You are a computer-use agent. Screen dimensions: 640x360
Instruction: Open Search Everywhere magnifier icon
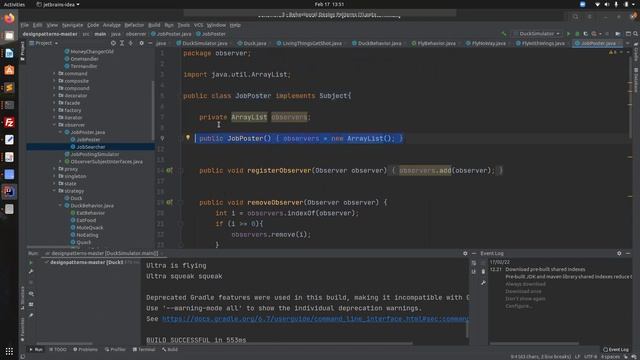tap(635, 34)
